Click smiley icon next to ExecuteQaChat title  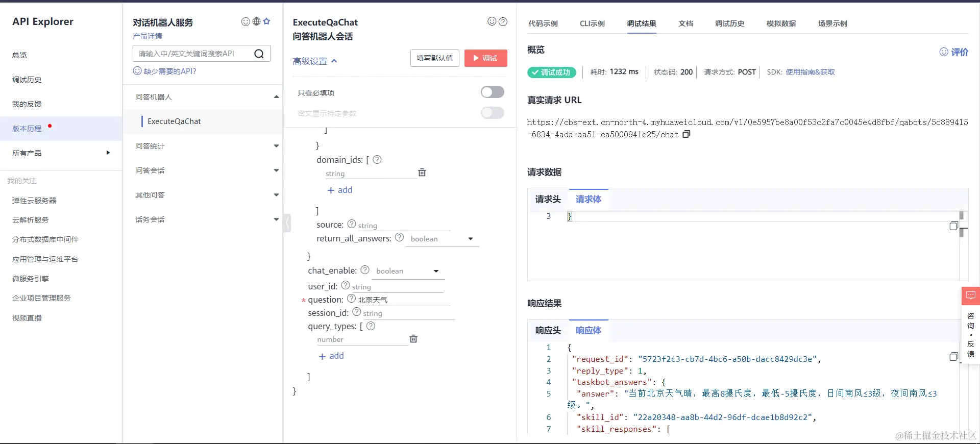coord(492,21)
